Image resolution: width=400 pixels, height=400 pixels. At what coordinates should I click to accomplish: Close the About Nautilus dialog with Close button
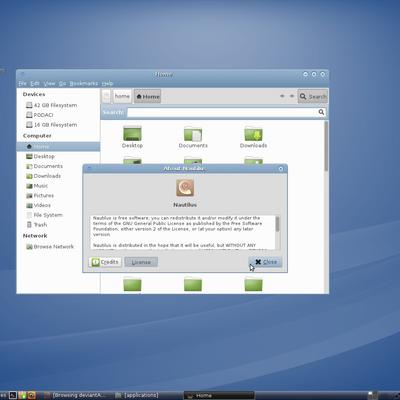(x=266, y=262)
